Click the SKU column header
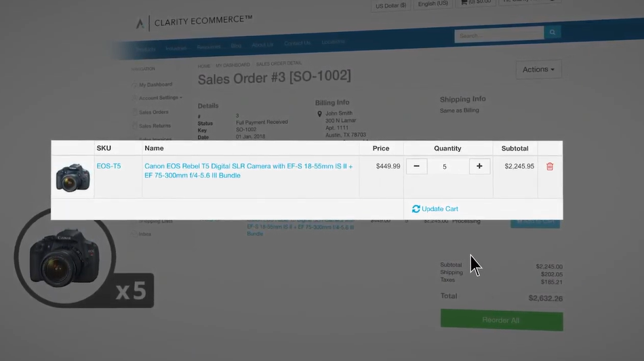The height and width of the screenshot is (361, 644). tap(104, 148)
